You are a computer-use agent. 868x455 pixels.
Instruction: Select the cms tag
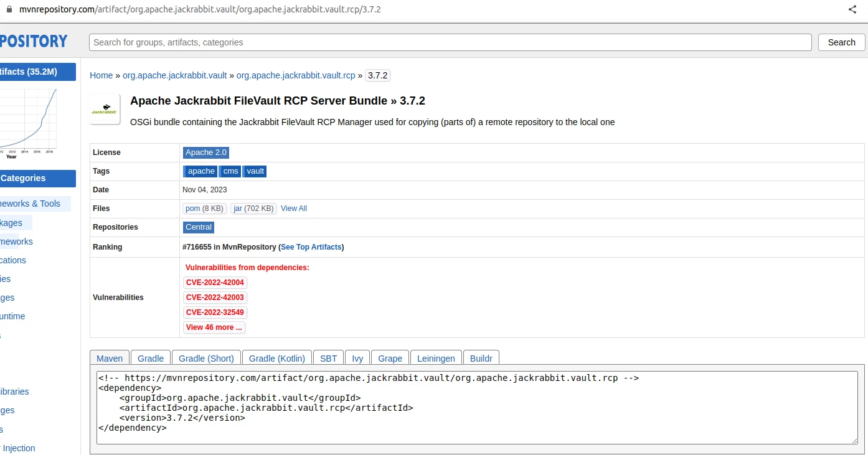click(230, 171)
